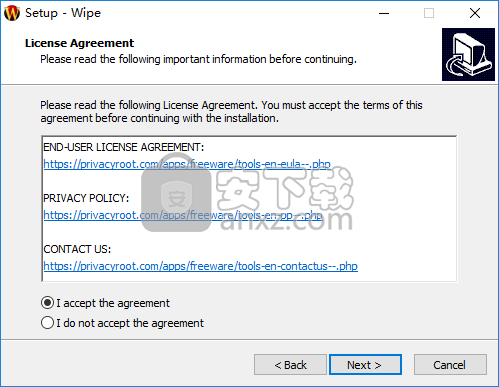The height and width of the screenshot is (387, 499).
Task: Click the Wipe 'W' icon in title bar
Action: click(12, 13)
